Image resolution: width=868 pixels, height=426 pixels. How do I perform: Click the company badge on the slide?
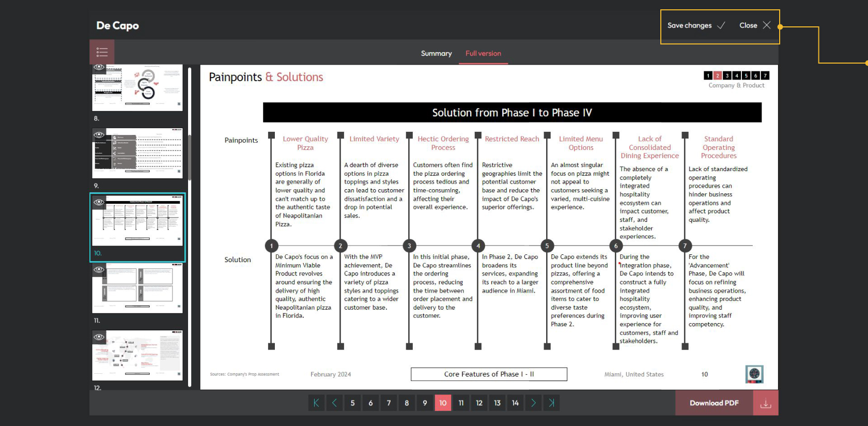(x=754, y=374)
